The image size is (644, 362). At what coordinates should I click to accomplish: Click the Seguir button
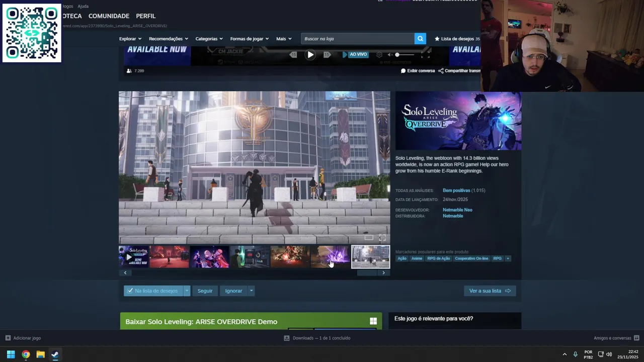pyautogui.click(x=205, y=291)
